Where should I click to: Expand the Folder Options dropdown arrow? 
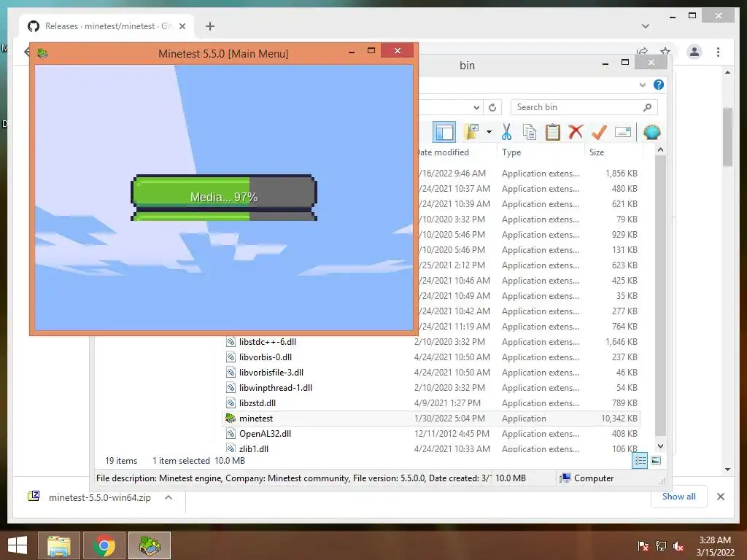(x=489, y=132)
